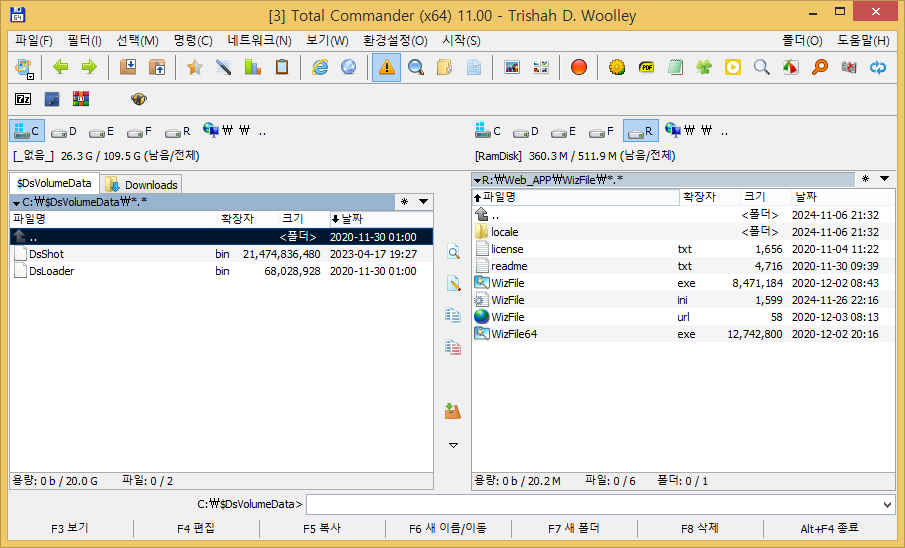The image size is (905, 548).
Task: Sort left panel by 날짜 column
Action: point(381,219)
